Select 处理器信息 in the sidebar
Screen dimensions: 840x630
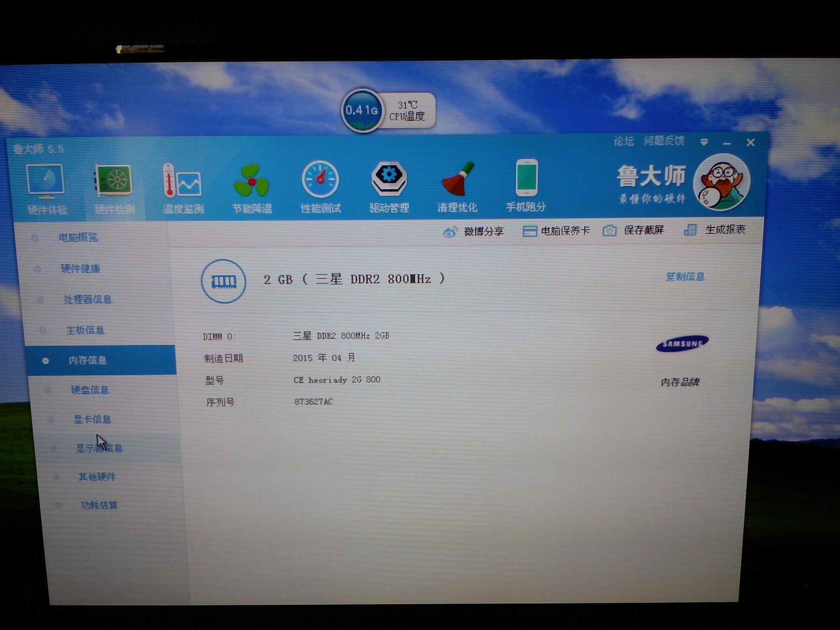88,300
